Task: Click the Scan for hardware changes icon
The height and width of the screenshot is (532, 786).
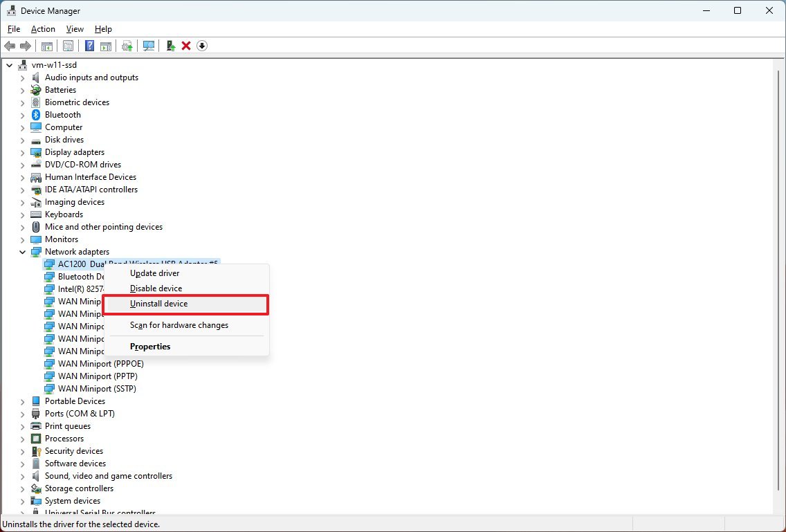Action: [x=149, y=46]
